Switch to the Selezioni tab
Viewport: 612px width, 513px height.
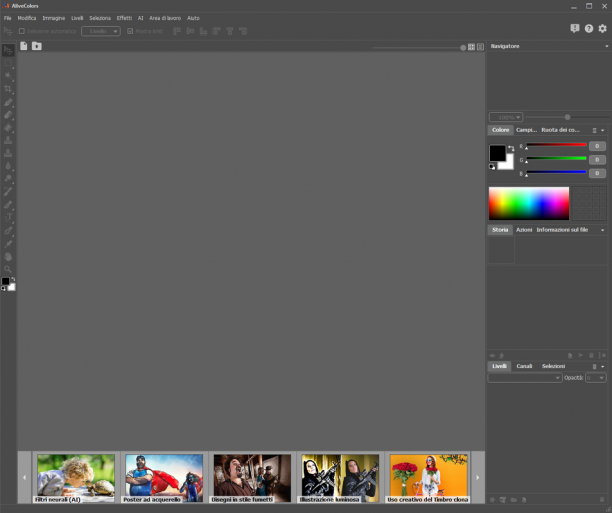pos(553,366)
